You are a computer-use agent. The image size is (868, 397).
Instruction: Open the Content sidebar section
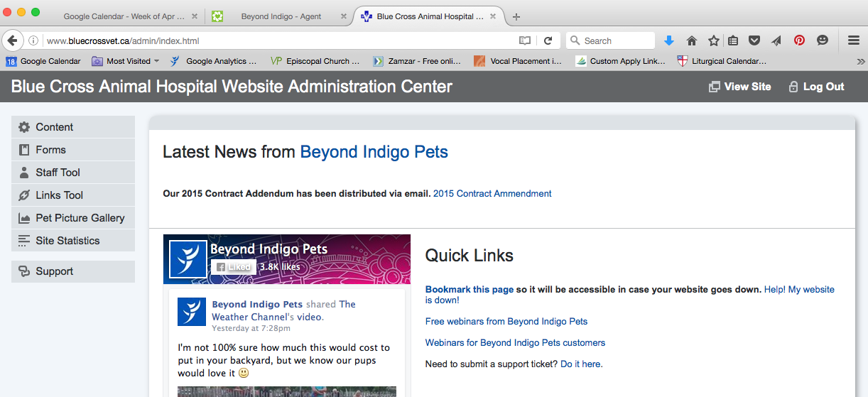(73, 127)
